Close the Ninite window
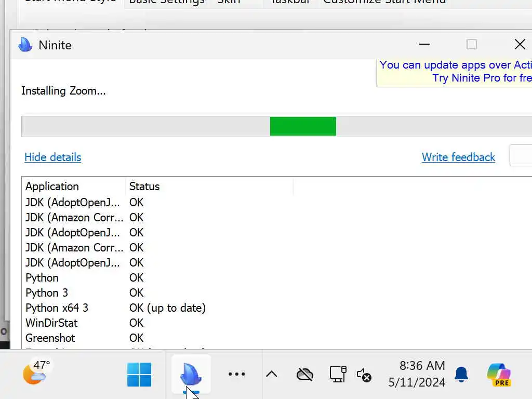 click(x=520, y=45)
